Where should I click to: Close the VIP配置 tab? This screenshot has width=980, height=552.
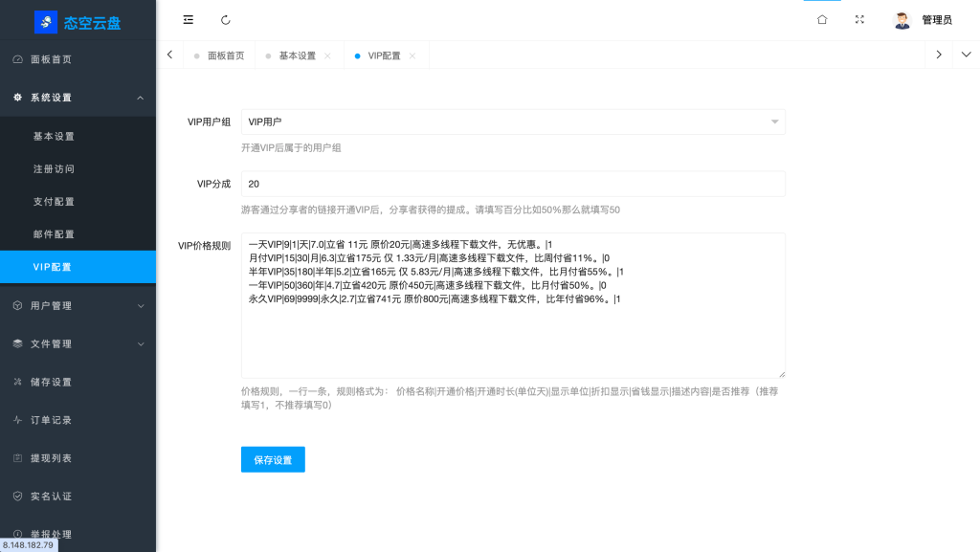pos(412,55)
